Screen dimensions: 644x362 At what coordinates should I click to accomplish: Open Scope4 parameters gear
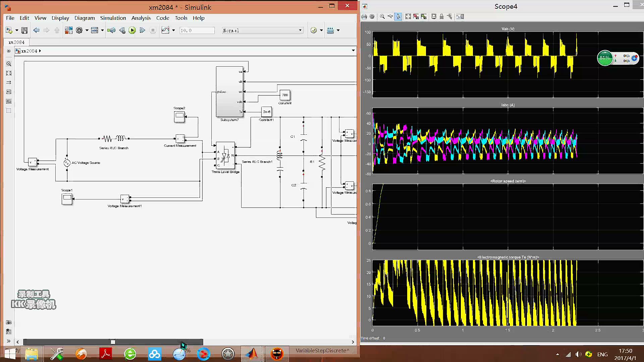pos(372,16)
